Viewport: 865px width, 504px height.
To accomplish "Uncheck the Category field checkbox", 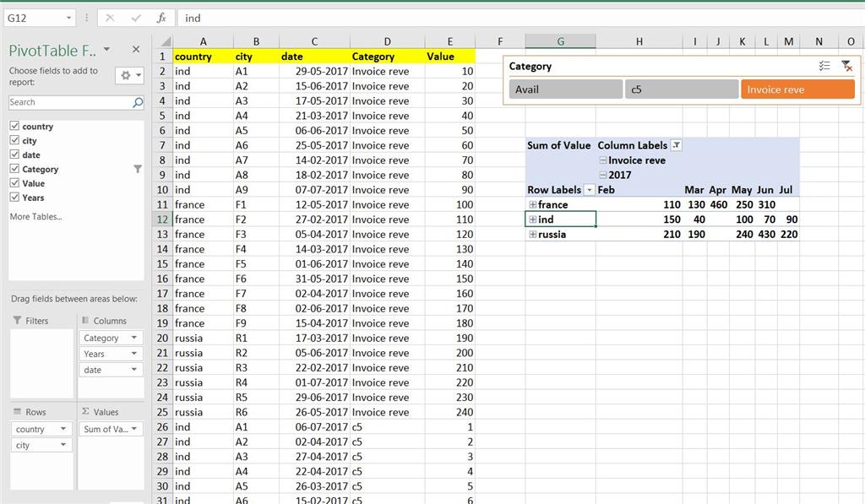I will click(x=15, y=169).
